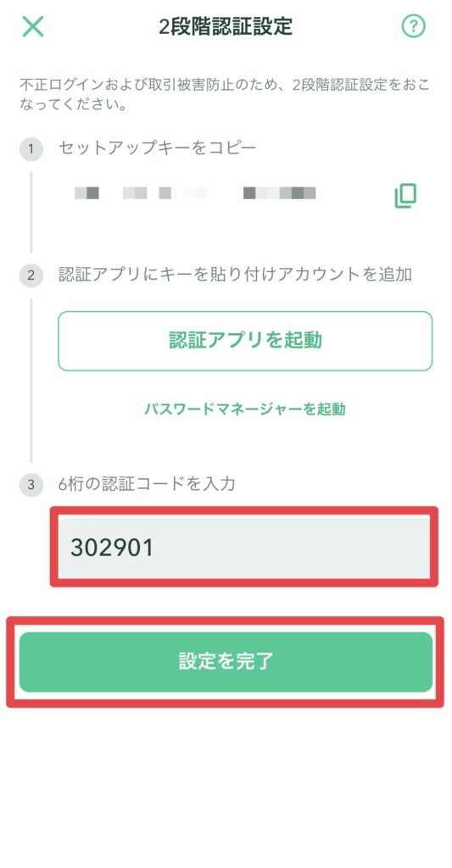Screen dimensions: 452x868
Task: Close the 2段階認証設定 screen with X
Action: pyautogui.click(x=33, y=26)
